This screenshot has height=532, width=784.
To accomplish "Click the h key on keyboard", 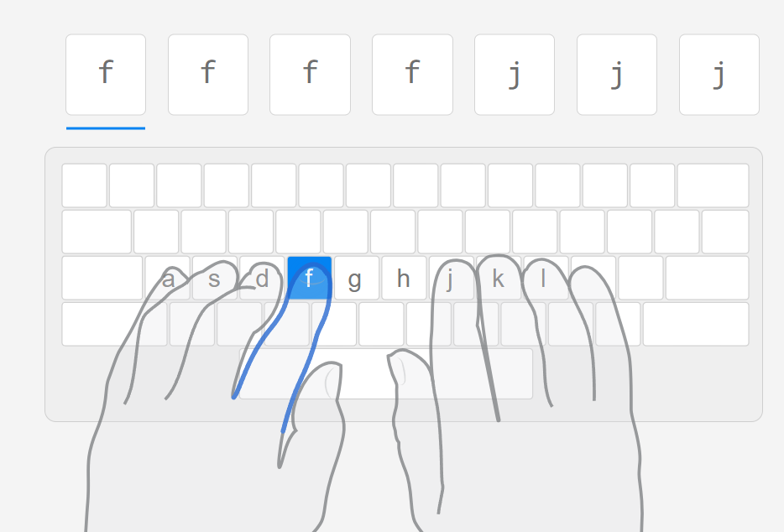I will pos(404,278).
